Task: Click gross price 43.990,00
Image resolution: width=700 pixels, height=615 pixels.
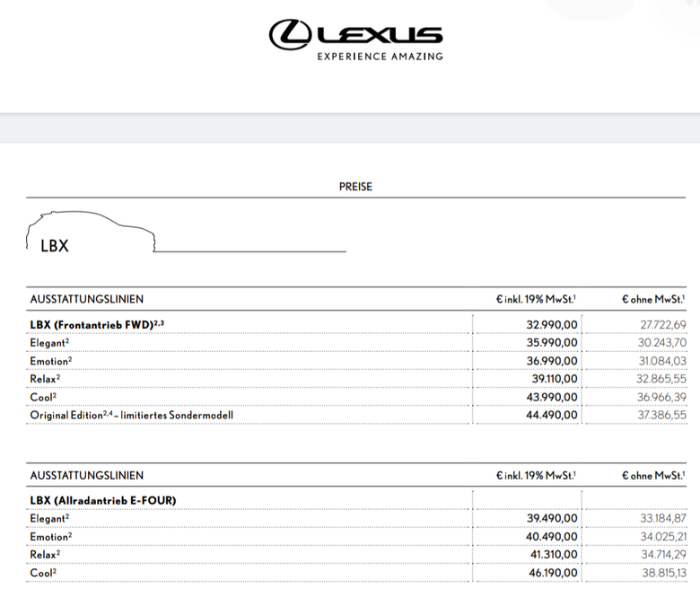Action: 552,397
